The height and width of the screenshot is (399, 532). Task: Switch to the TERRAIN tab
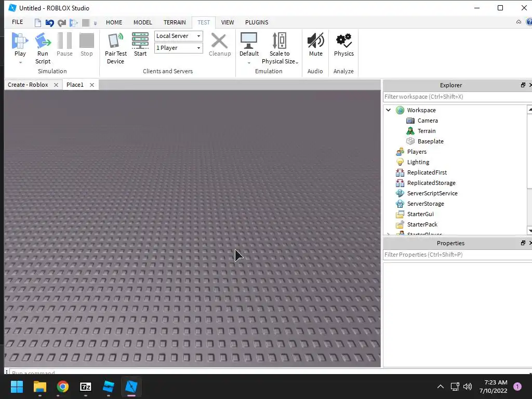[x=175, y=22]
